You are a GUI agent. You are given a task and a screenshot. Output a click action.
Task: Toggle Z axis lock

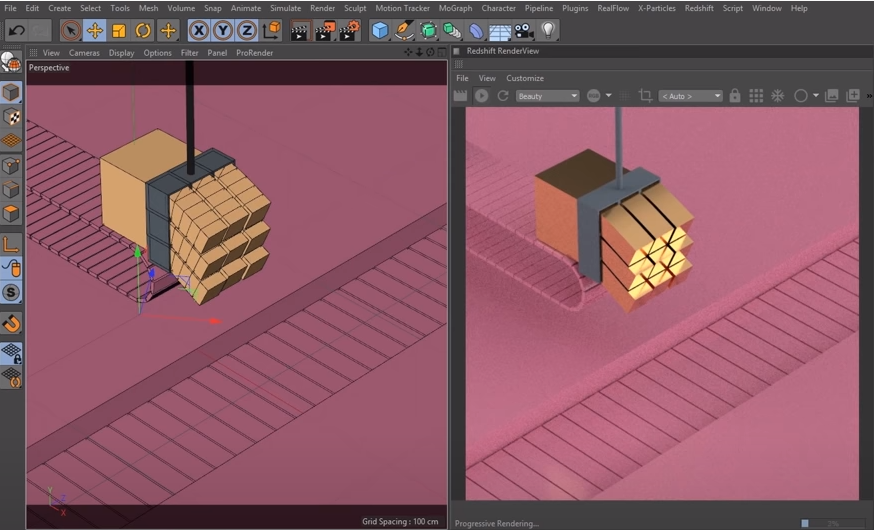pyautogui.click(x=247, y=31)
